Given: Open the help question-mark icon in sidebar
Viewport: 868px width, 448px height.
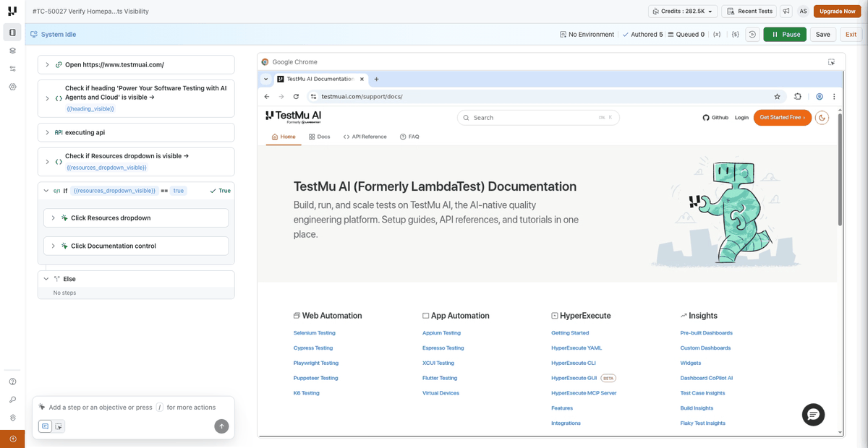Looking at the screenshot, I should point(12,382).
